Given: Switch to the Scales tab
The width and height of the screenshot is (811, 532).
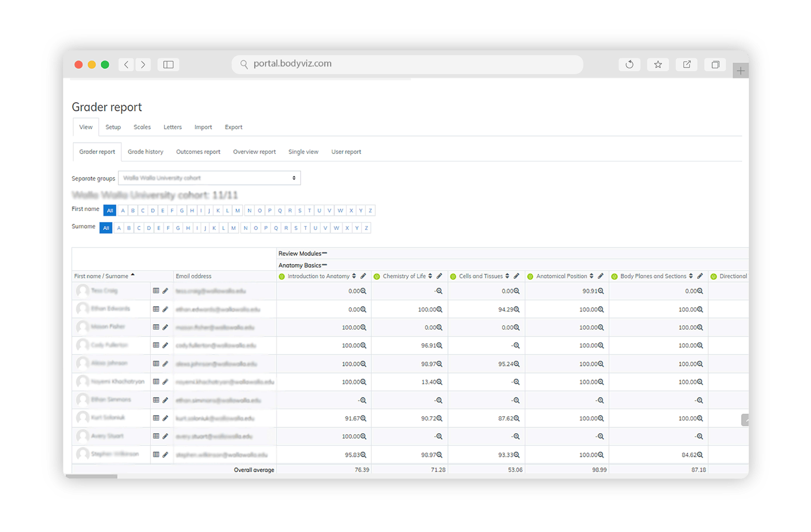Looking at the screenshot, I should [142, 127].
